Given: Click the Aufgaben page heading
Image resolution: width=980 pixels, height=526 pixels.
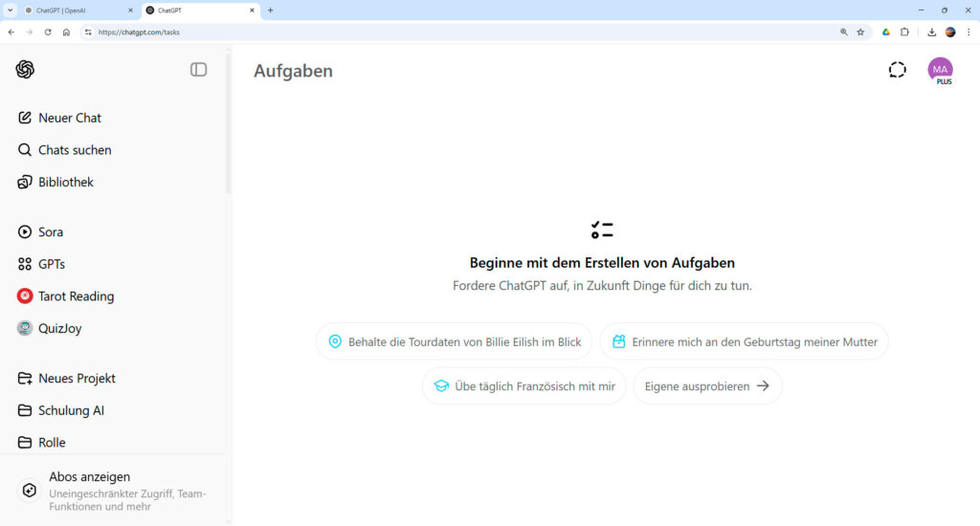Looking at the screenshot, I should (293, 71).
